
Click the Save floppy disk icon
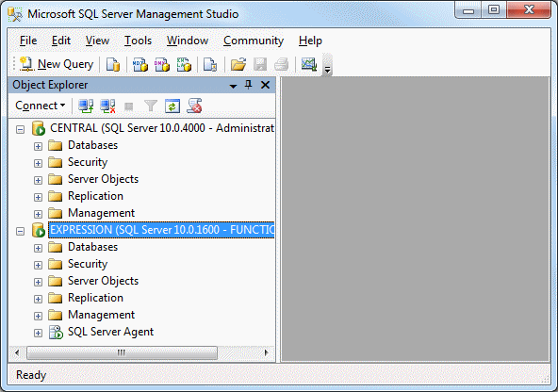(x=260, y=65)
